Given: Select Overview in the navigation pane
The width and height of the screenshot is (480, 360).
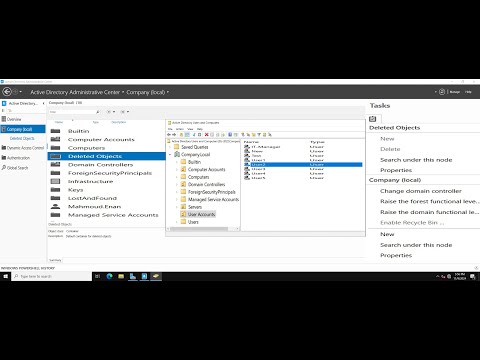Looking at the screenshot, I should [14, 119].
